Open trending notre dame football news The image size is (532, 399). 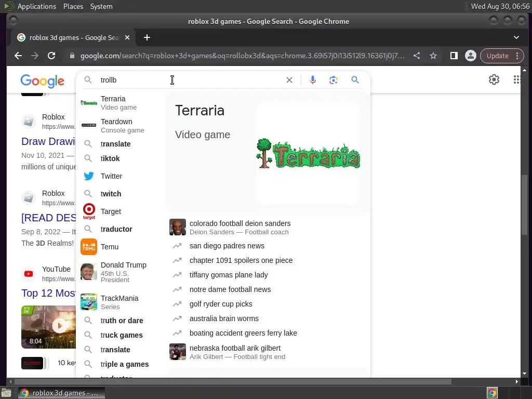click(x=267, y=290)
